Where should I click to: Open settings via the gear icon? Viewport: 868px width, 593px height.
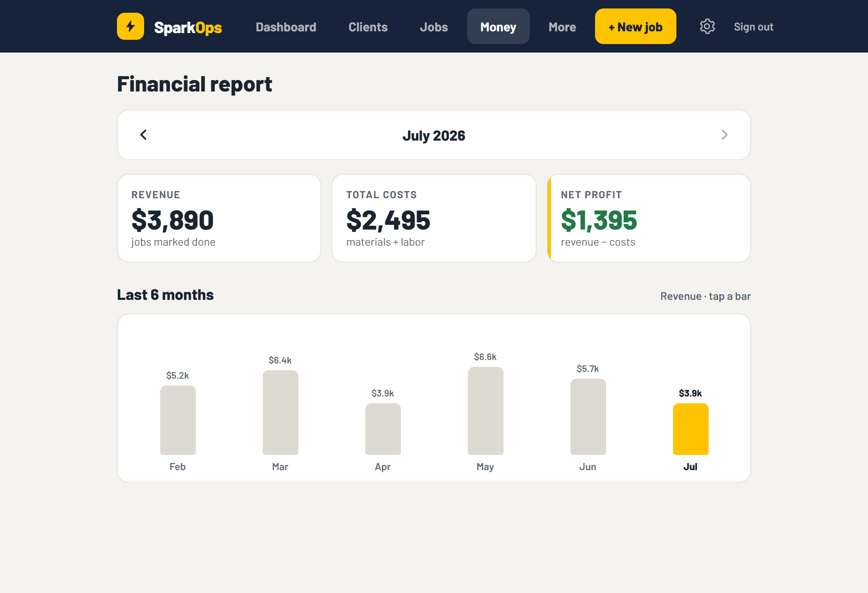[x=707, y=26]
